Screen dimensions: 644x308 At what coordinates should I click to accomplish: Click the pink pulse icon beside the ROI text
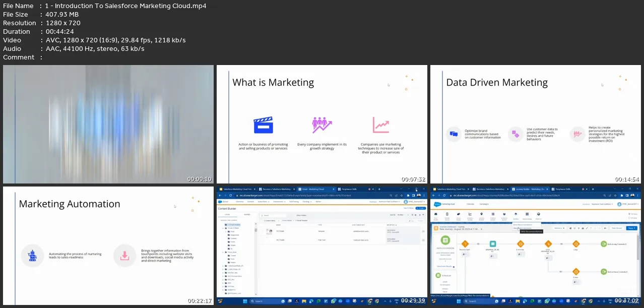tap(576, 134)
